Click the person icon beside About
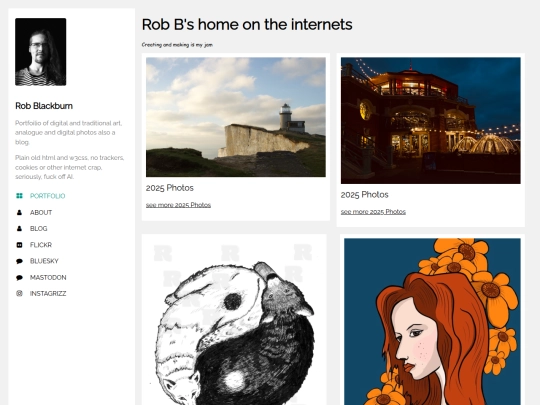540x405 pixels. (x=19, y=212)
